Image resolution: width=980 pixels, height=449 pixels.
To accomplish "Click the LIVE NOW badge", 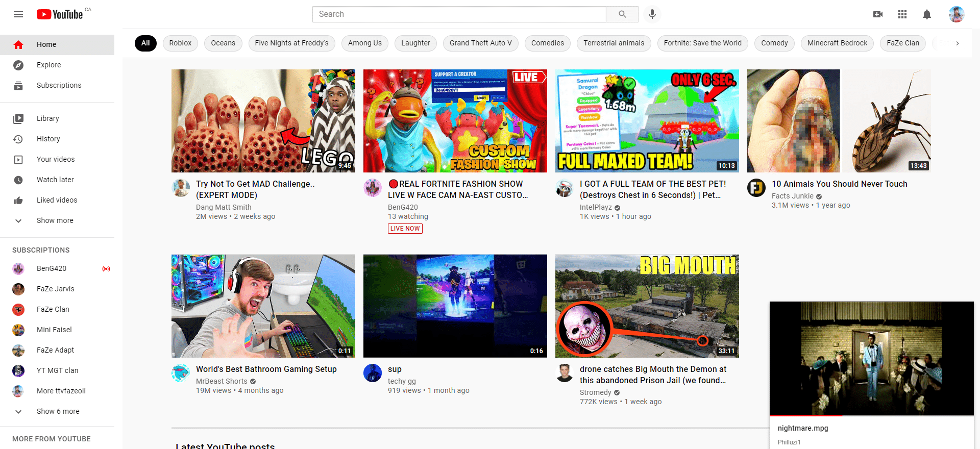I will click(x=405, y=229).
